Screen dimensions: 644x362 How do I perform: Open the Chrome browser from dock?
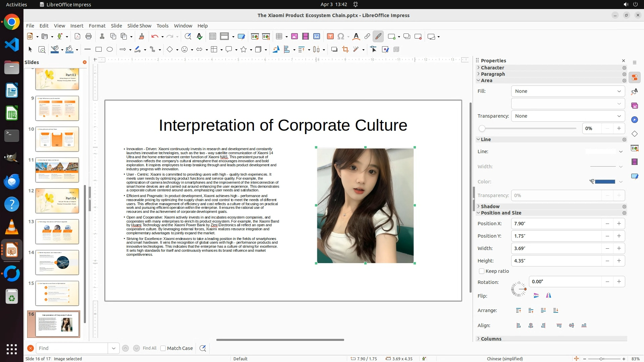(x=12, y=22)
